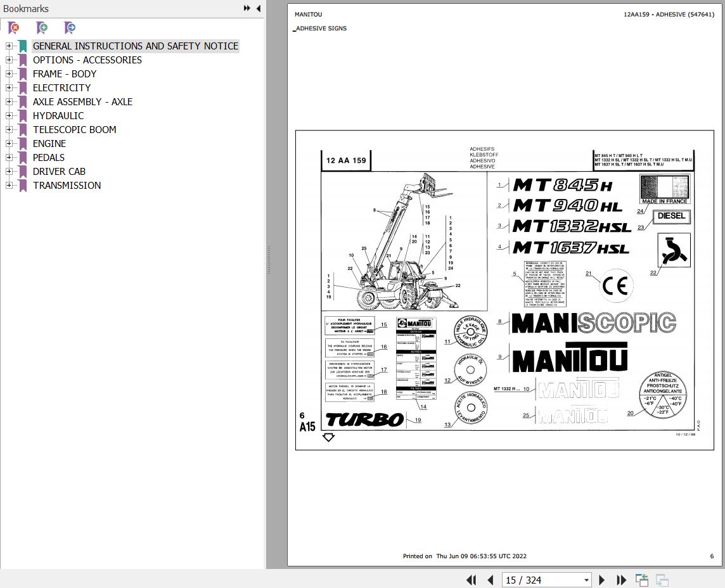This screenshot has height=588, width=725.
Task: Open the TELESCOPIC BOOM bookmark
Action: 74,129
